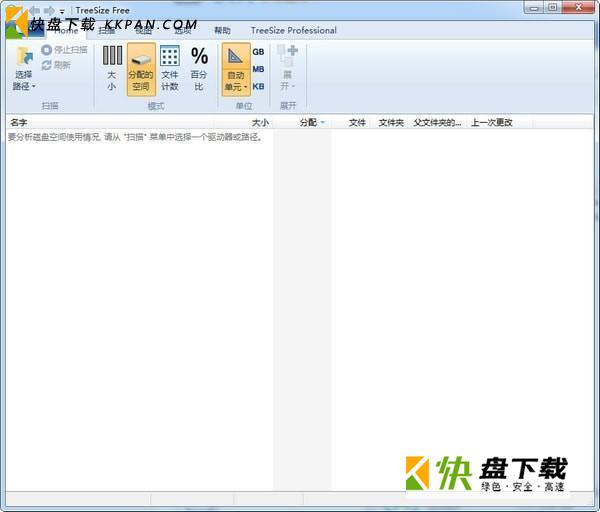
Task: Click the forward arrow in title bar
Action: (49, 10)
